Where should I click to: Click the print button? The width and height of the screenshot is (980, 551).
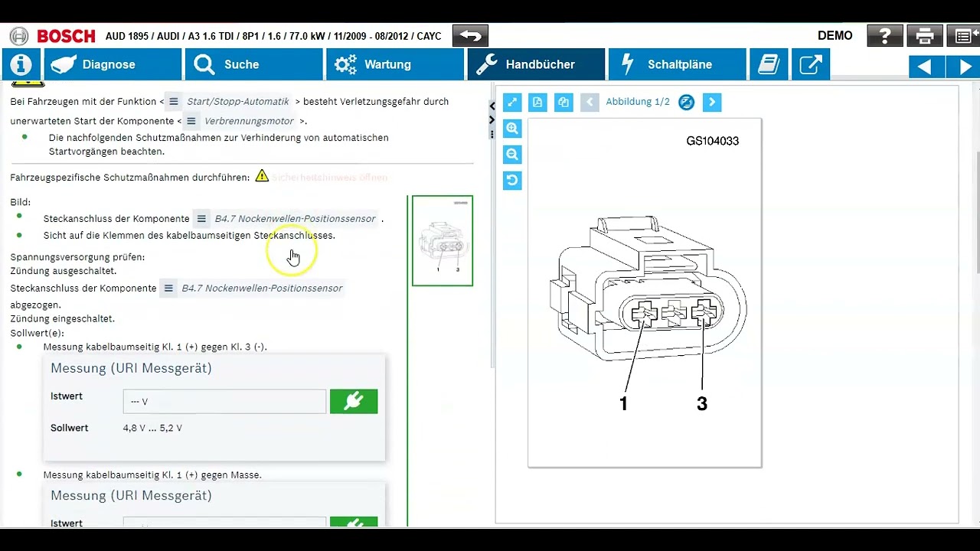click(924, 36)
